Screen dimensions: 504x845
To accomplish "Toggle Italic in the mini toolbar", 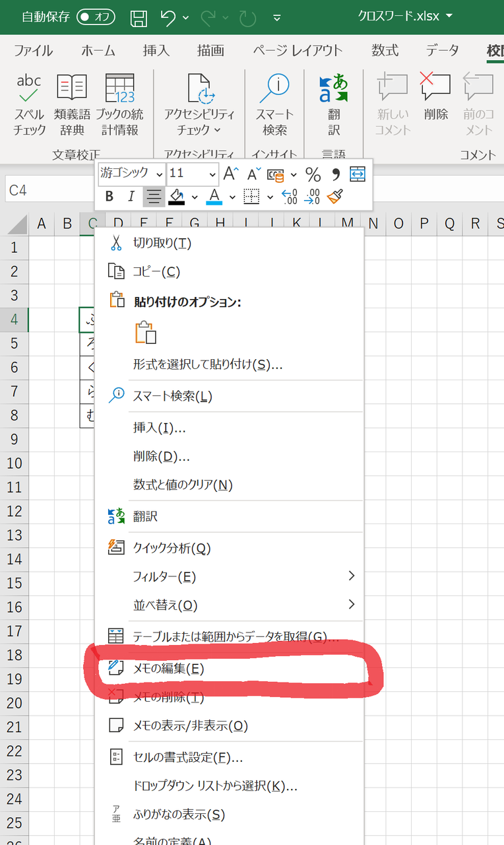I will pos(131,196).
